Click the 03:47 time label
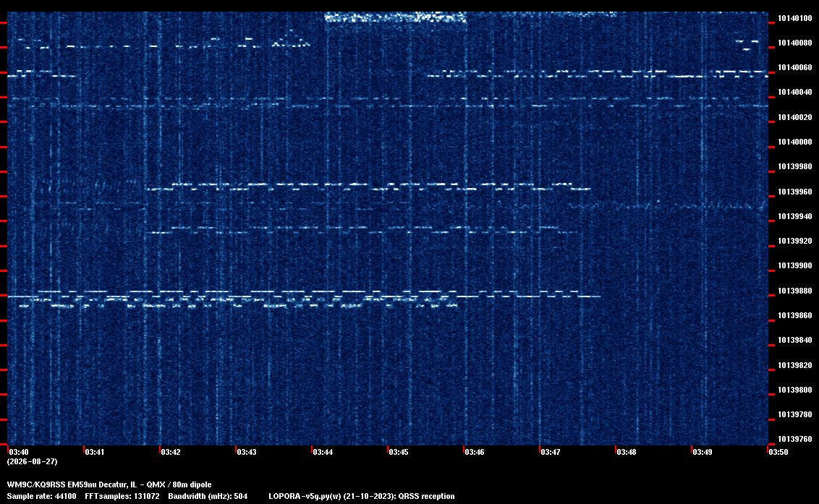This screenshot has width=819, height=504. 551,452
